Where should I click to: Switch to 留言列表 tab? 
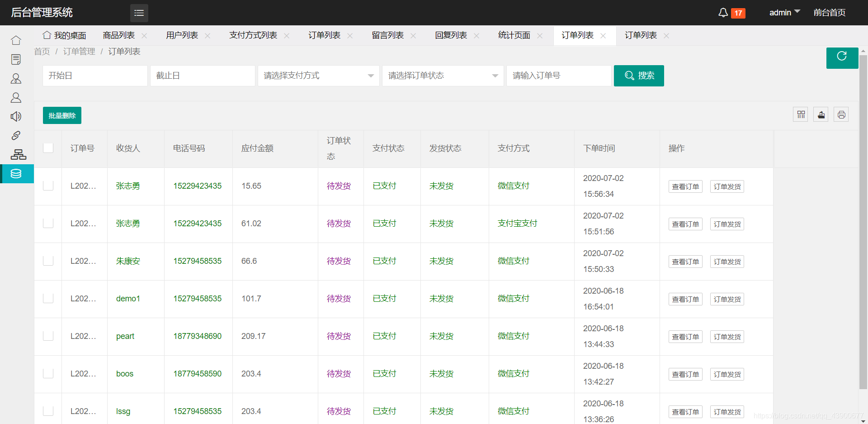388,35
